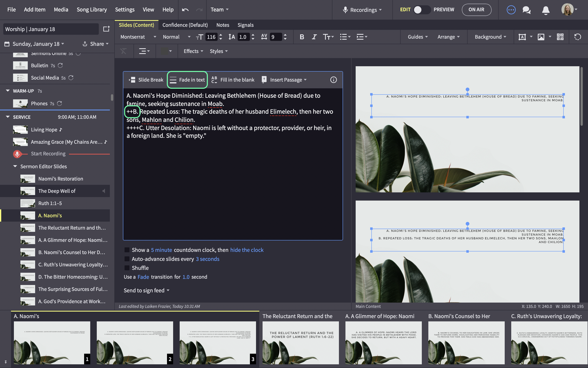
Task: Click Fade in text button
Action: [187, 80]
